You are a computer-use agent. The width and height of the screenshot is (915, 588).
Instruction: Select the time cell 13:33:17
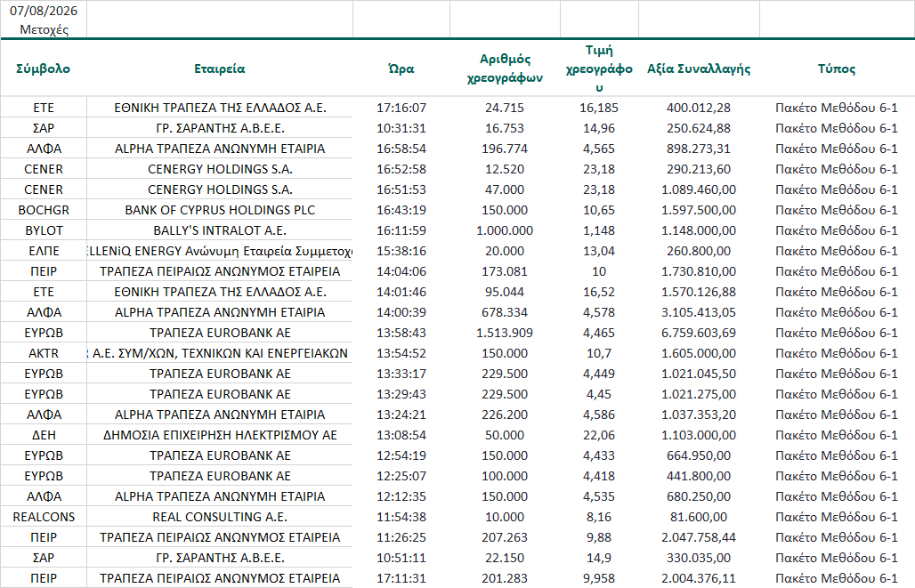pyautogui.click(x=401, y=374)
